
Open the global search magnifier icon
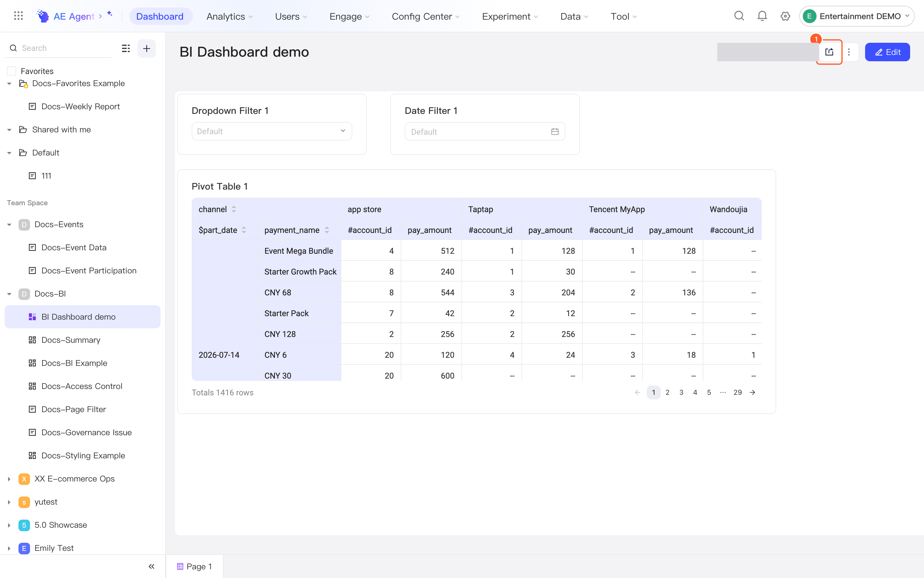[739, 16]
